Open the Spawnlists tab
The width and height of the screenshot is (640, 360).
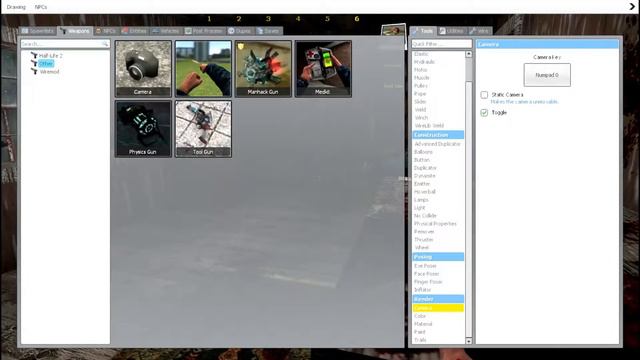click(38, 31)
